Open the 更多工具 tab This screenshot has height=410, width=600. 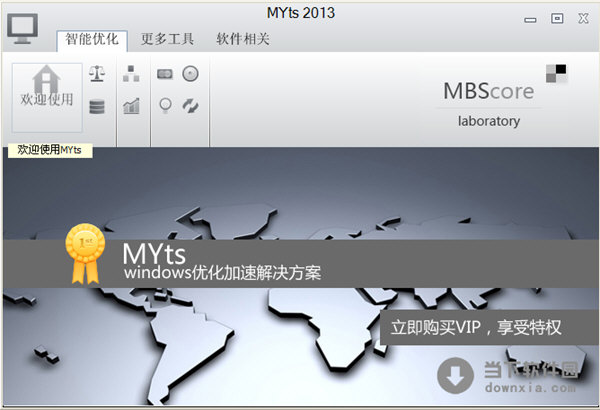click(x=165, y=40)
